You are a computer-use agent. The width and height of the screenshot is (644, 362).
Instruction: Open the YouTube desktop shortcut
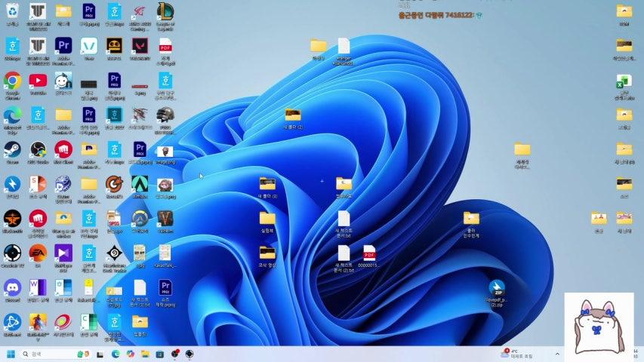[x=38, y=81]
